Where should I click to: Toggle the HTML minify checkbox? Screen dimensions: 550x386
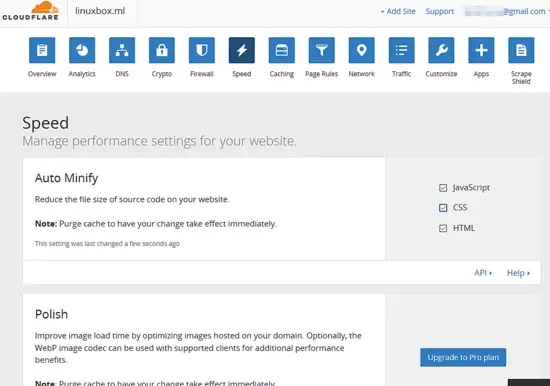[x=443, y=228]
